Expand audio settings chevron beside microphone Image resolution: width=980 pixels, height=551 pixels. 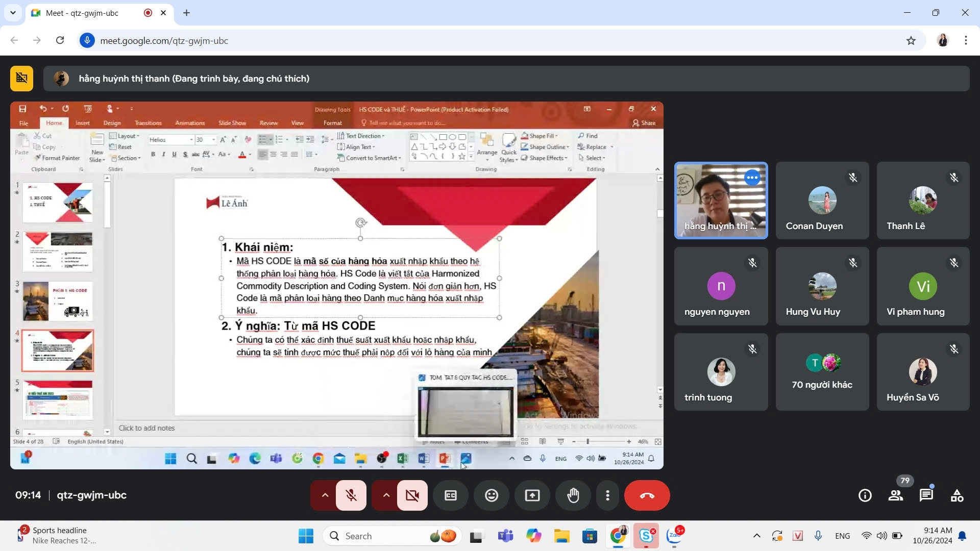pos(325,495)
